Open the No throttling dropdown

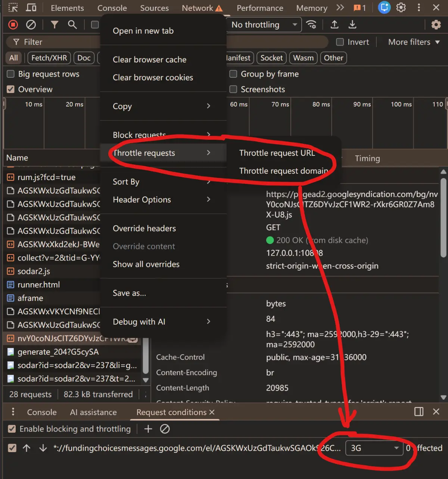coord(264,25)
